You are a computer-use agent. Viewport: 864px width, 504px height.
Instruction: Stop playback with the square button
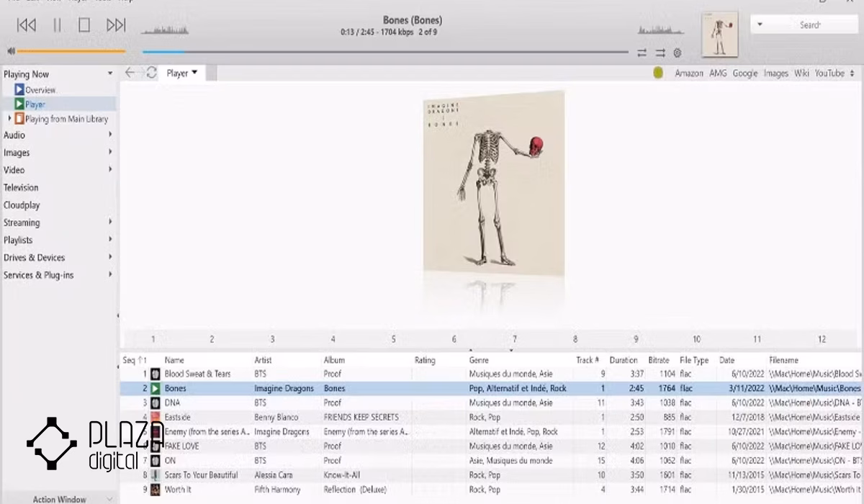tap(84, 25)
